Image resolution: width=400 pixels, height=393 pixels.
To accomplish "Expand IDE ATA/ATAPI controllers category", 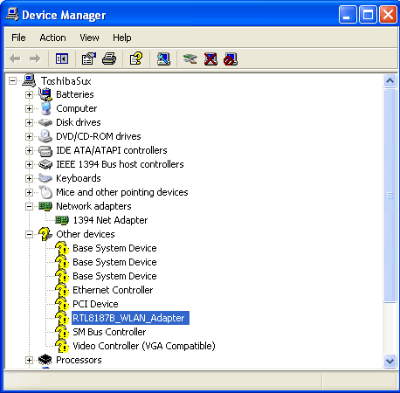I will pos(29,151).
